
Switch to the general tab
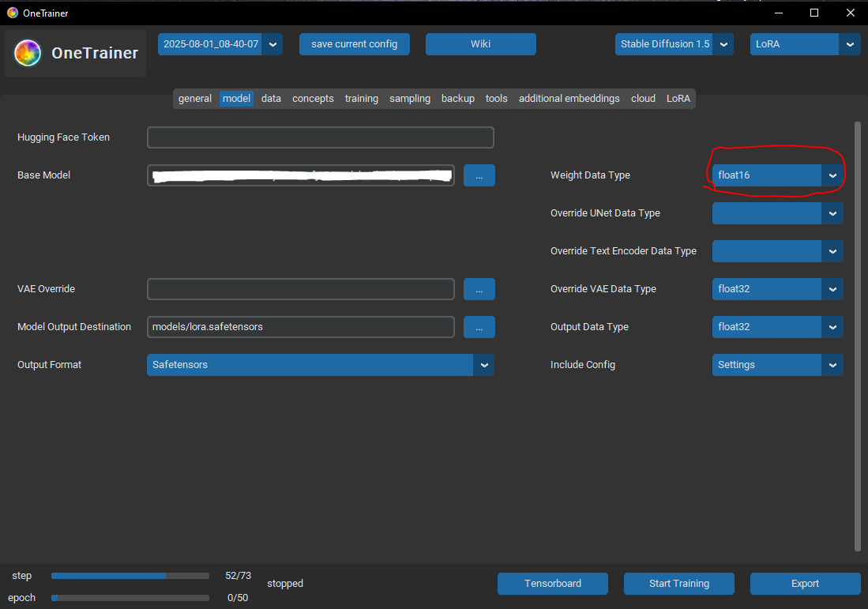pos(195,99)
